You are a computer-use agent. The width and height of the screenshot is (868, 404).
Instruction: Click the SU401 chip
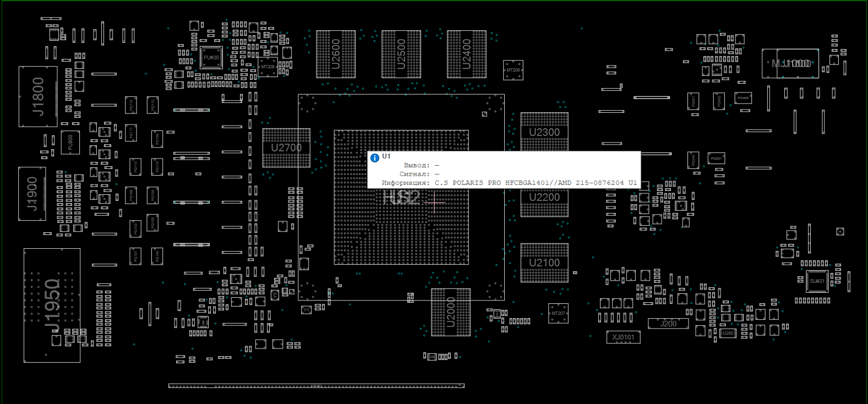817,281
